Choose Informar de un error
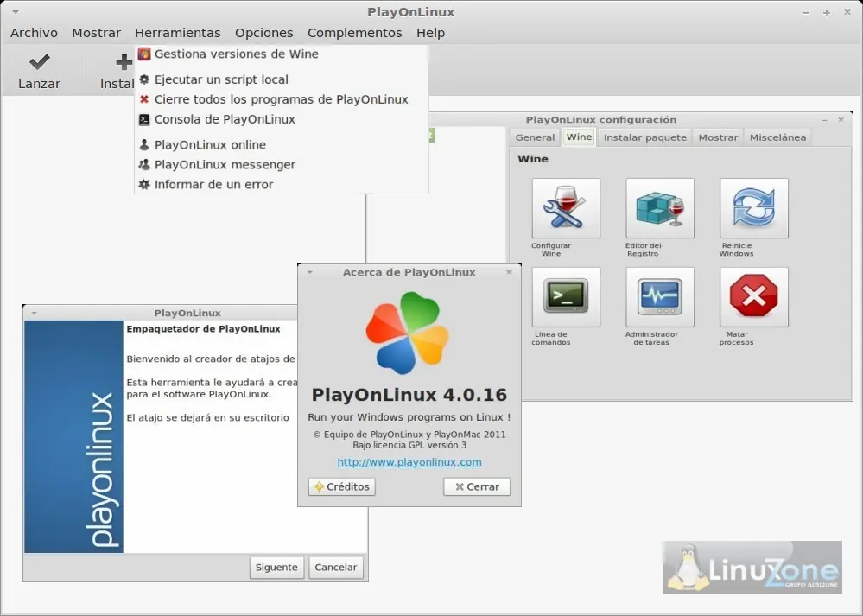The image size is (863, 616). pos(282,184)
